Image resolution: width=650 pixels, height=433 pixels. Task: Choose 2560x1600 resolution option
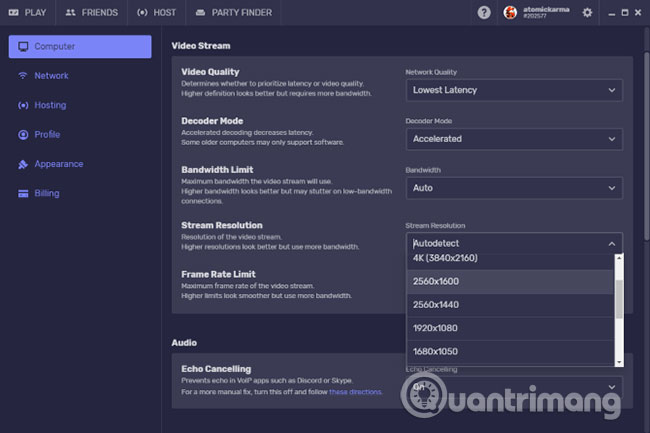click(x=510, y=282)
